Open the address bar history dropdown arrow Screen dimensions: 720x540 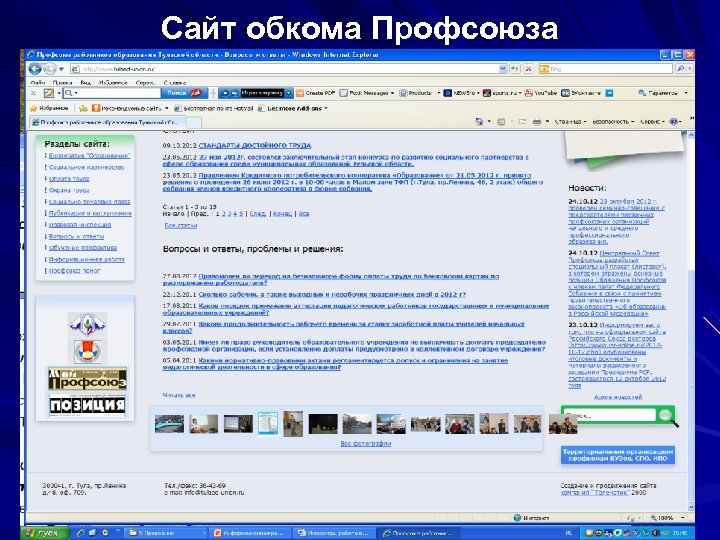point(503,69)
